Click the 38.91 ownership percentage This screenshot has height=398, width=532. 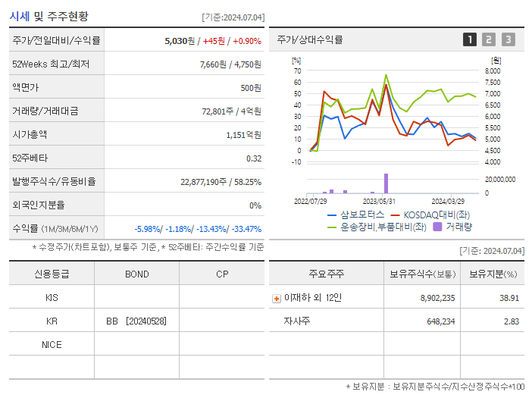(x=509, y=298)
